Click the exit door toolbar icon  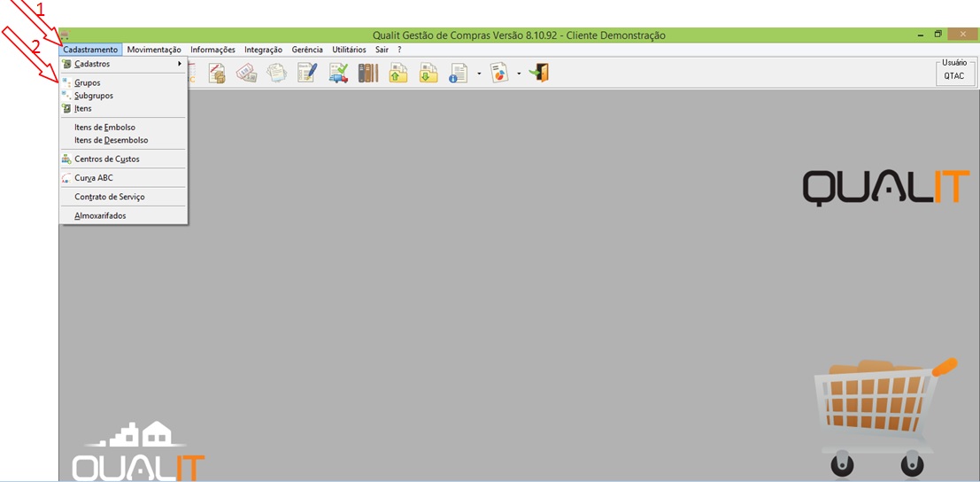tap(539, 74)
